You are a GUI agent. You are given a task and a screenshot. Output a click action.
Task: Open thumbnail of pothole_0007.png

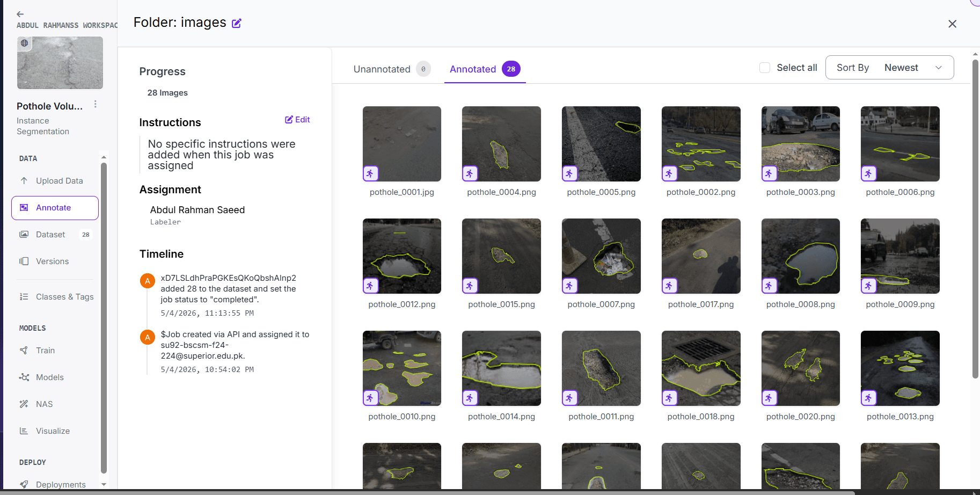601,256
